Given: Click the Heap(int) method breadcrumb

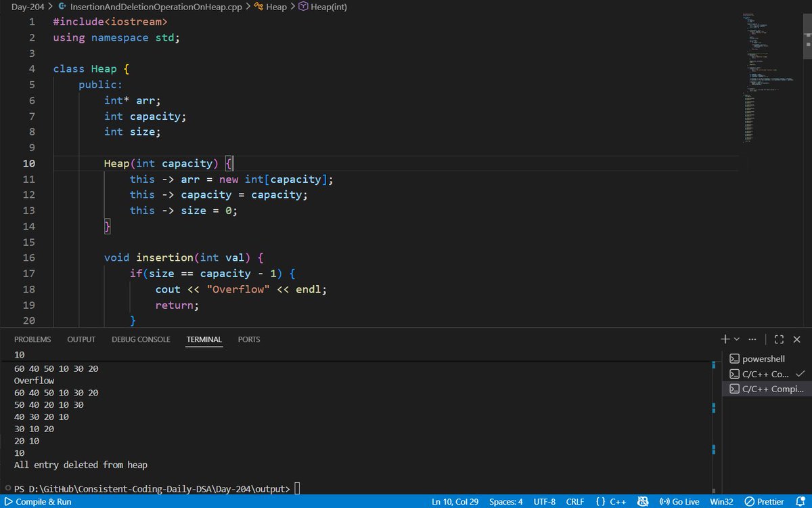Looking at the screenshot, I should (329, 6).
